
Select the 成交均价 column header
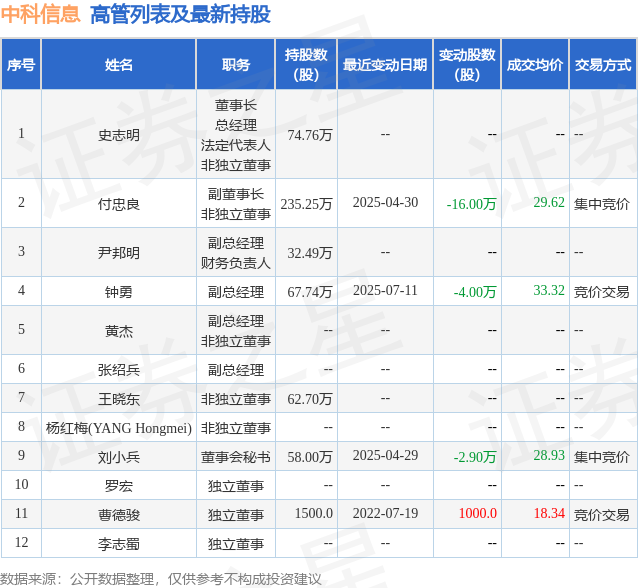pos(535,65)
